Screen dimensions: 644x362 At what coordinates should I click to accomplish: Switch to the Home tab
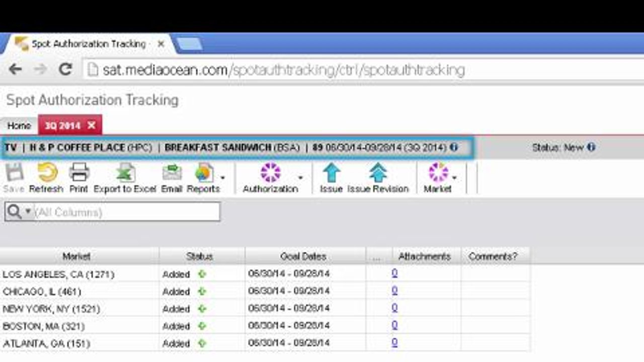(19, 126)
